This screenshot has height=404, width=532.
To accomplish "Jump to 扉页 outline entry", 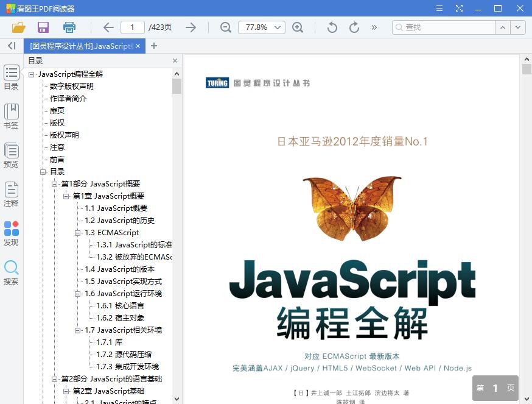I will click(x=57, y=111).
